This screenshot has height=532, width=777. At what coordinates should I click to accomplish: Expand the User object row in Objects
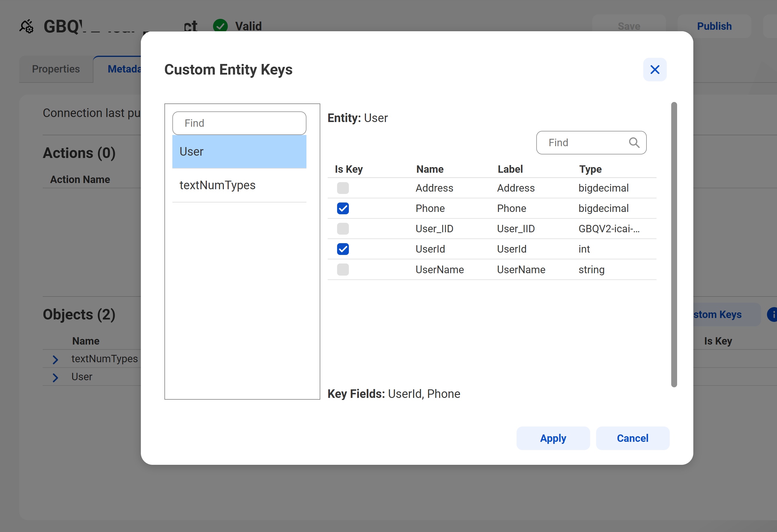(x=55, y=378)
